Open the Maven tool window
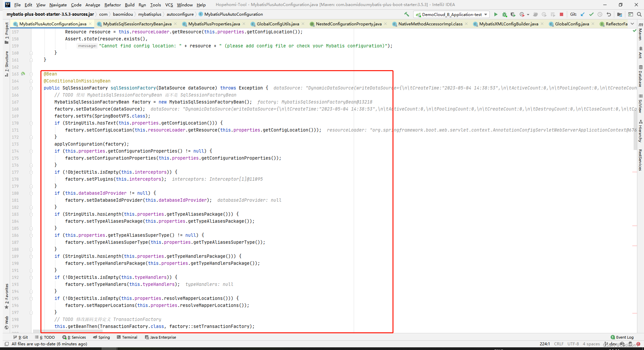Viewport: 644px width, 350px height. (640, 32)
